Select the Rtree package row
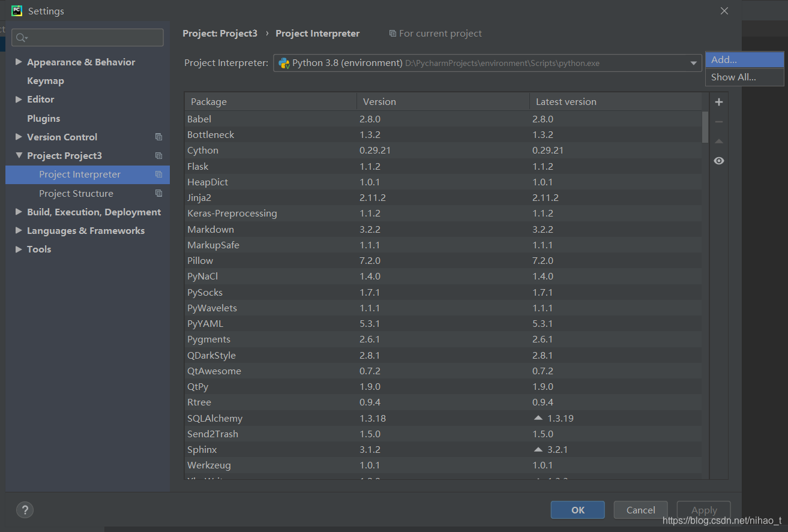 tap(443, 402)
